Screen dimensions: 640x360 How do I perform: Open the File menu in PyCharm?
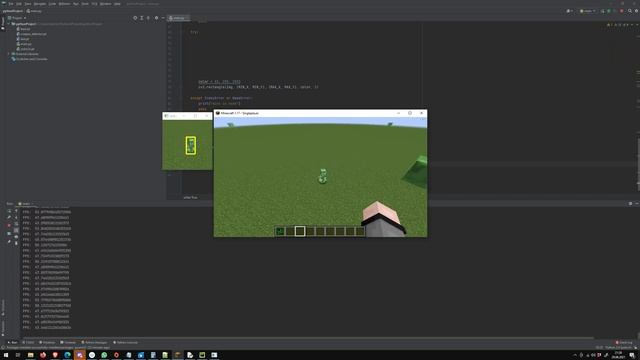pyautogui.click(x=11, y=4)
